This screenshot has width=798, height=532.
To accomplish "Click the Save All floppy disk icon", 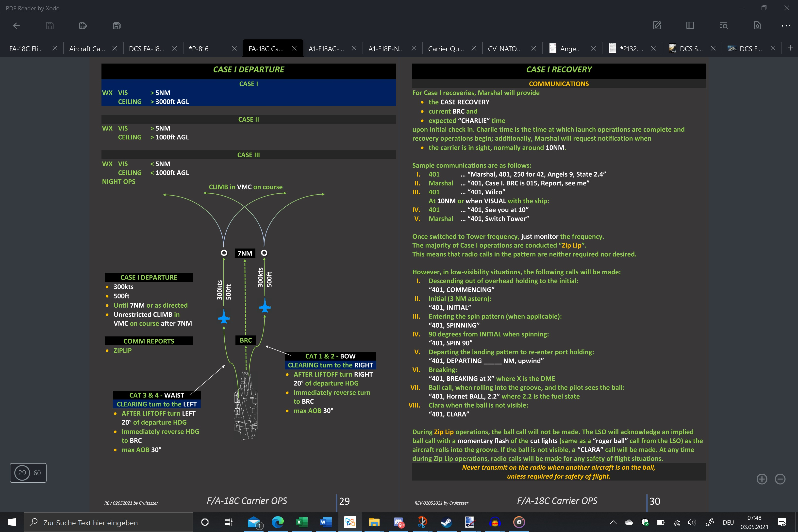I will 117,26.
